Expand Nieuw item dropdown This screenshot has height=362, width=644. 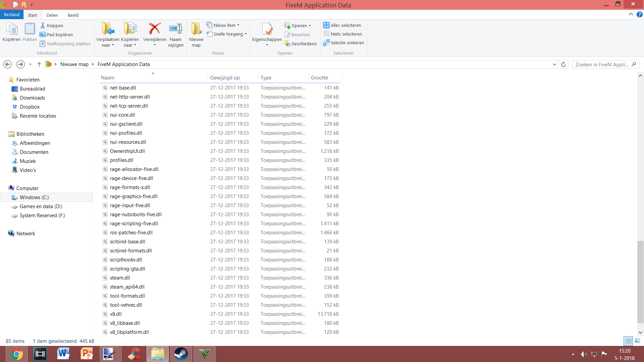(238, 25)
